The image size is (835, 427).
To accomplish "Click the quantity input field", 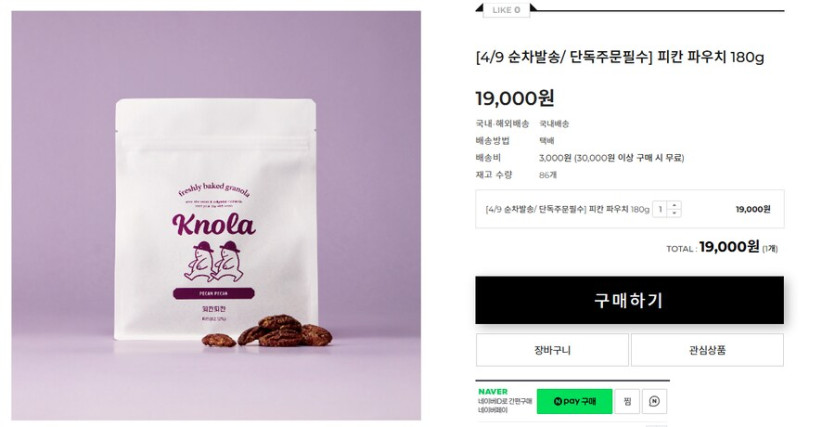I will [660, 209].
